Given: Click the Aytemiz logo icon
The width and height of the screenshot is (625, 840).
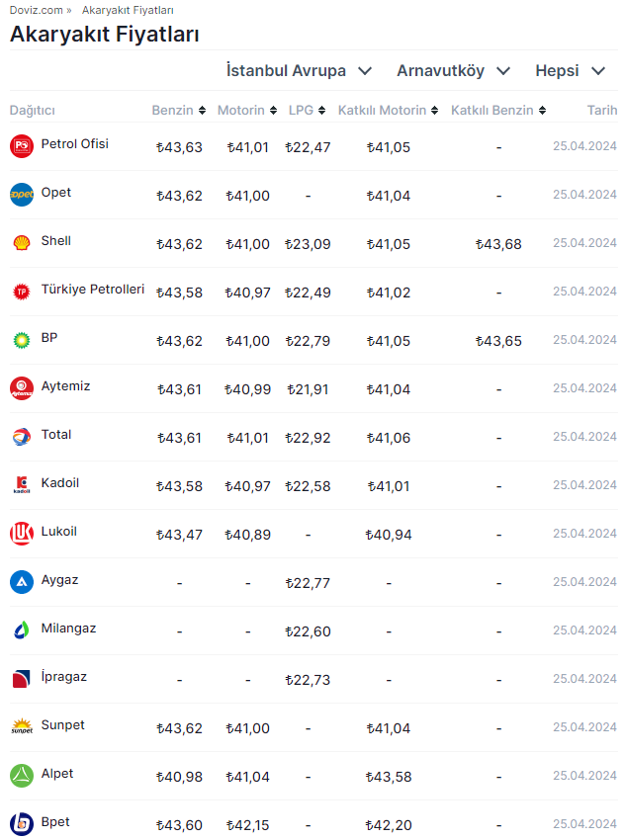Looking at the screenshot, I should (x=22, y=388).
